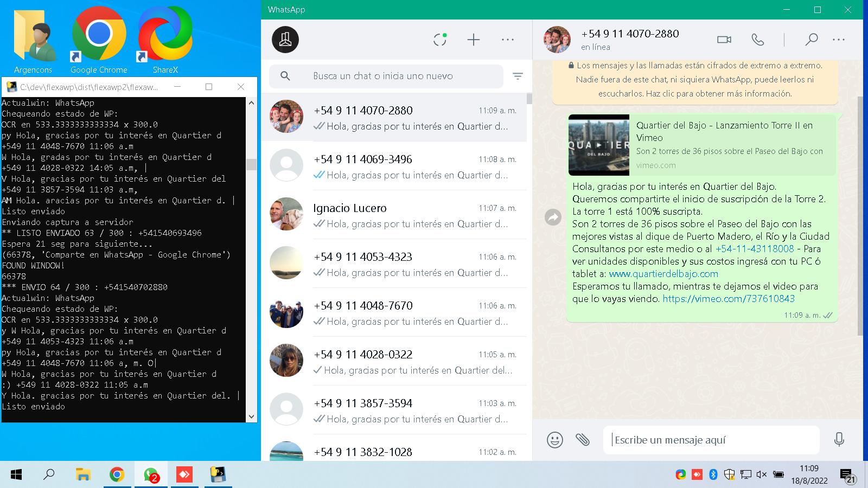
Task: Open the conversation three-dots menu
Action: tap(839, 40)
